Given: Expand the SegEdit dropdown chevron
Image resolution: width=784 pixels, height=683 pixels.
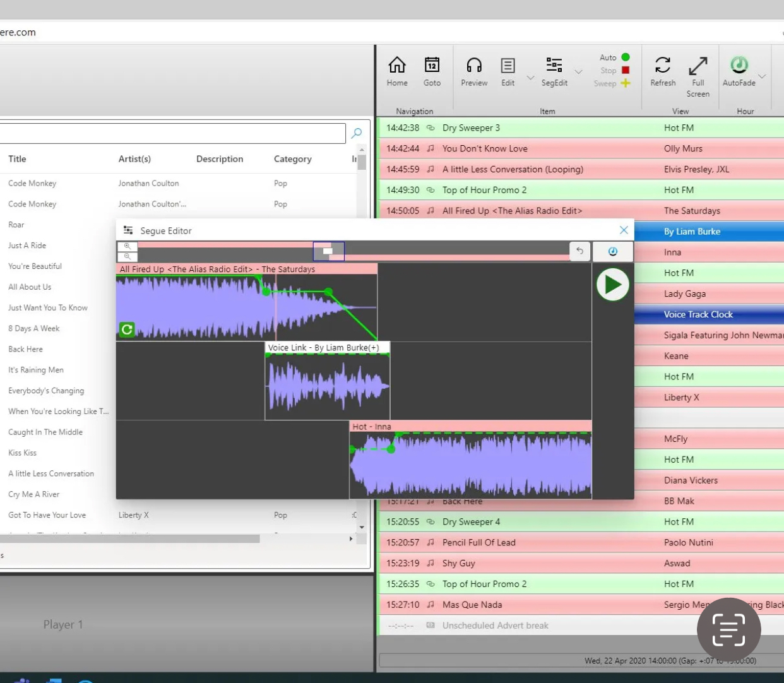Looking at the screenshot, I should [578, 72].
